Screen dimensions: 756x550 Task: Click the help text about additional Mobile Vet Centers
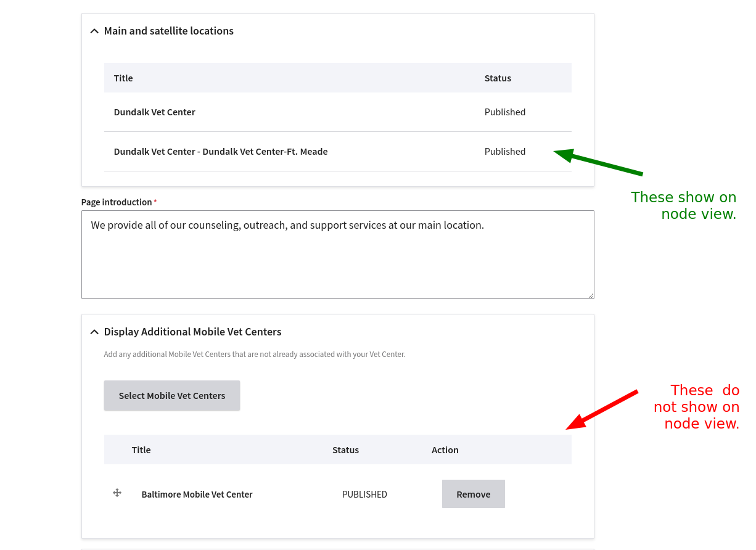pos(255,355)
